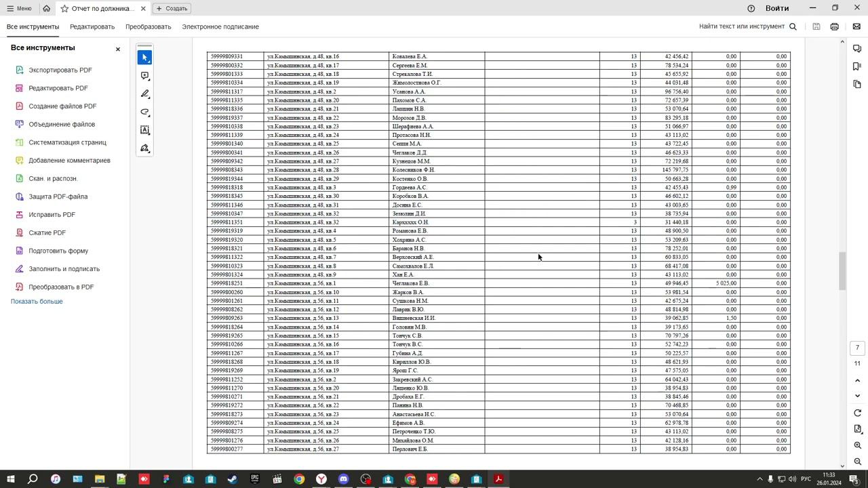The width and height of the screenshot is (868, 488).
Task: Select the highlighter pen tool
Action: click(144, 94)
